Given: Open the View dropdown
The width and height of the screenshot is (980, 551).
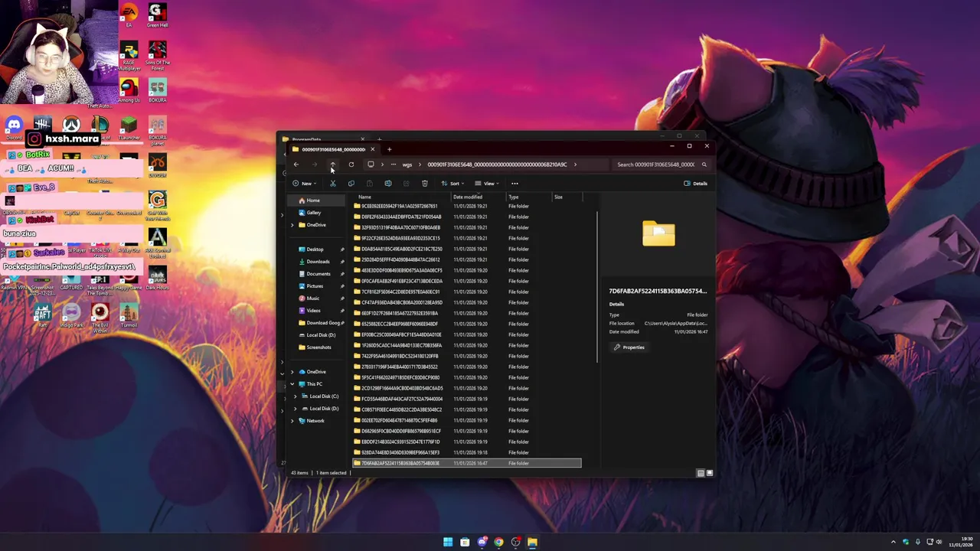Looking at the screenshot, I should [x=486, y=184].
